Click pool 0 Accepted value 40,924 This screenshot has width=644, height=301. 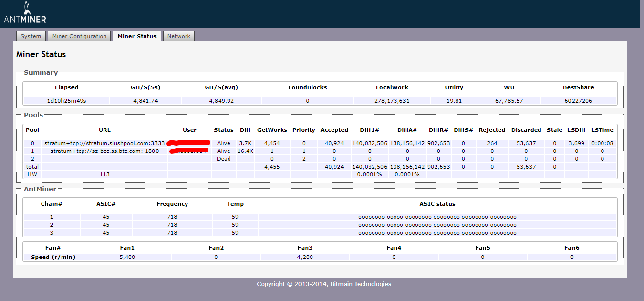click(x=334, y=143)
